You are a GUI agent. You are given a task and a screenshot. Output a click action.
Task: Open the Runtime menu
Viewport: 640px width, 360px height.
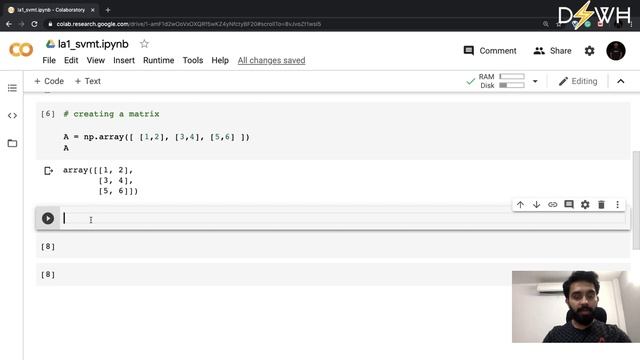(x=158, y=60)
